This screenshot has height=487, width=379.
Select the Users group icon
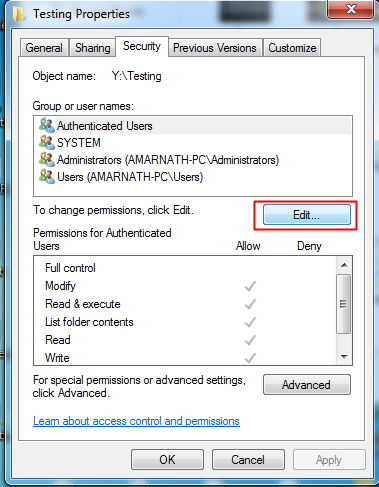(x=47, y=176)
